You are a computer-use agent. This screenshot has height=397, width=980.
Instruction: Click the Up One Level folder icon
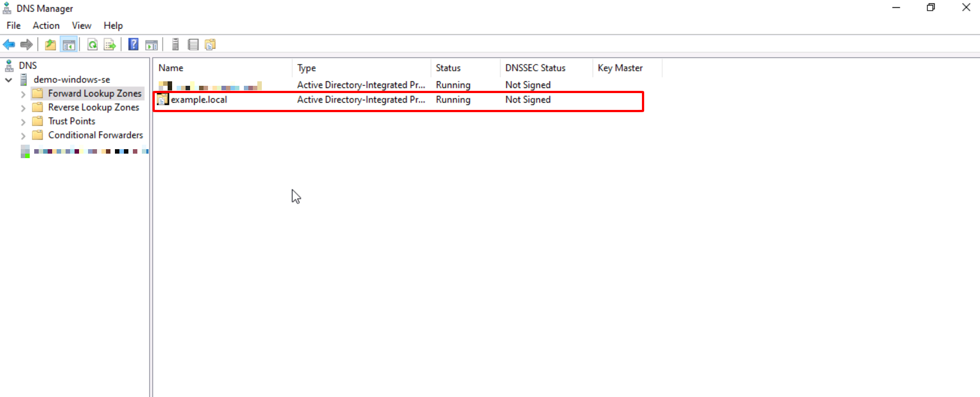click(x=50, y=45)
